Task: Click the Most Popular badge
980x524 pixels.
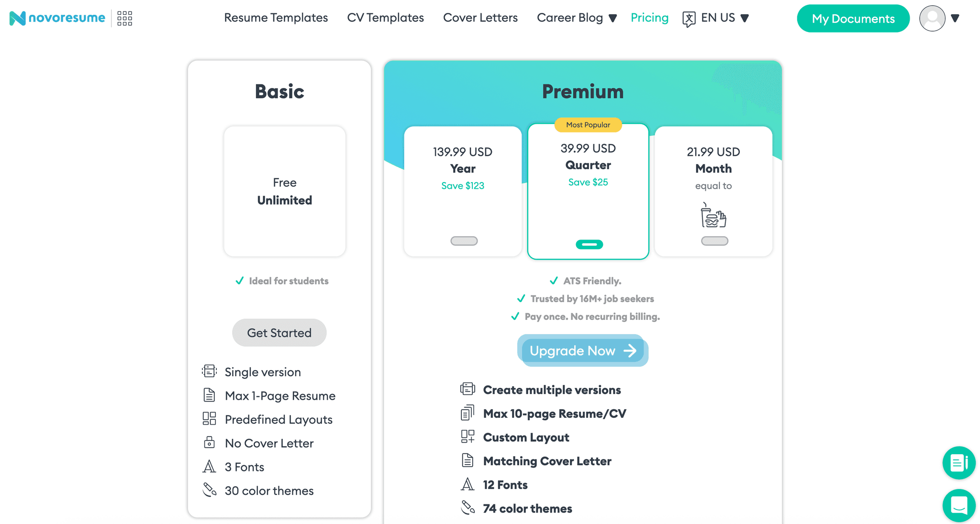Action: click(x=588, y=125)
